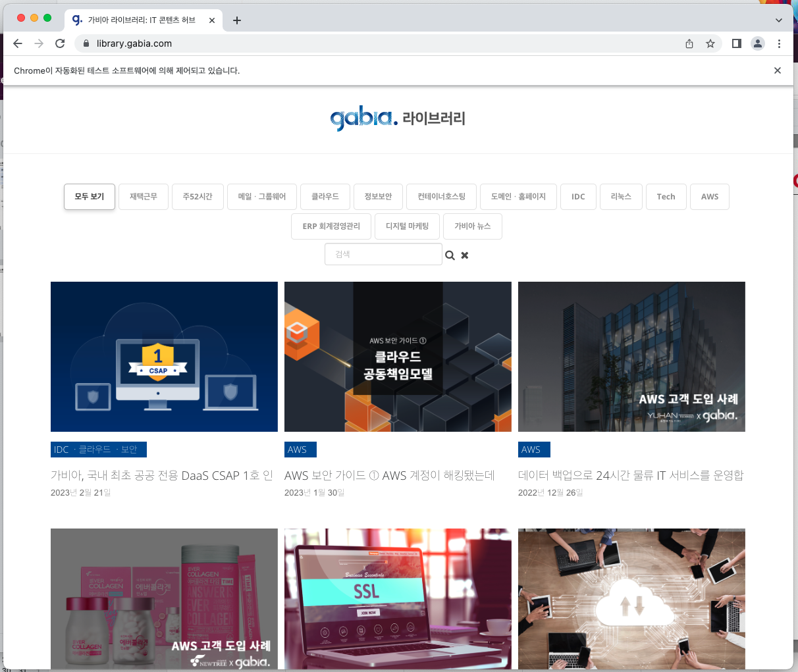Open article 가비아, 국내 최초 공공 전용 DaaS
Image resolution: width=798 pixels, height=672 pixels.
pyautogui.click(x=162, y=475)
